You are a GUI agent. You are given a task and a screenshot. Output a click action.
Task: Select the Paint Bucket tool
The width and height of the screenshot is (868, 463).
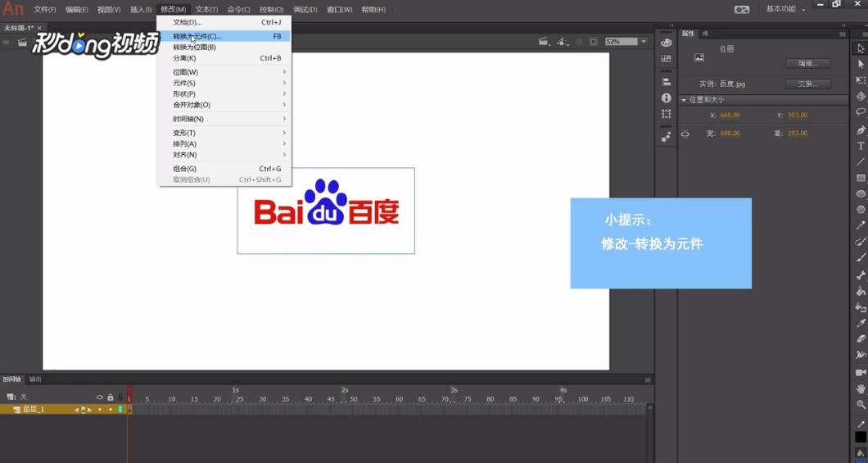(861, 291)
